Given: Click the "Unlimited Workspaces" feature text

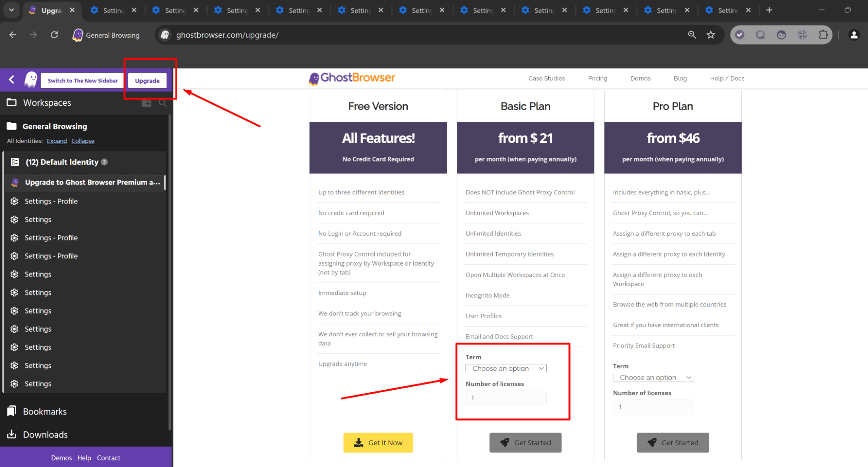Looking at the screenshot, I should (x=497, y=213).
